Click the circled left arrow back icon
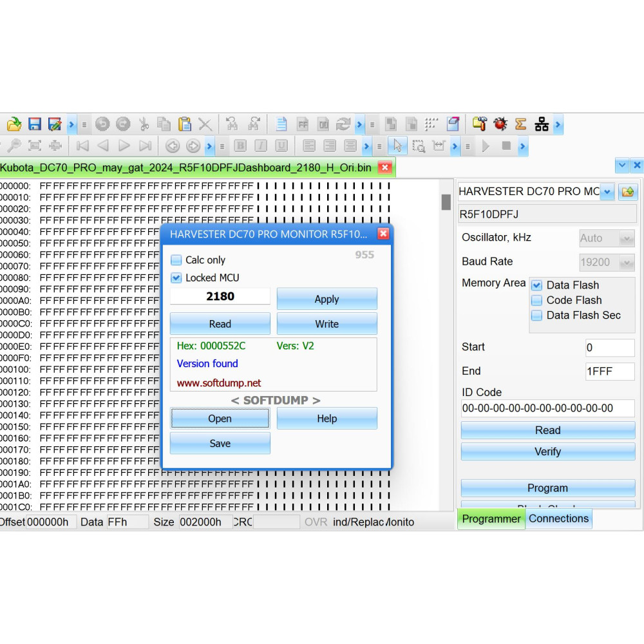644x644 pixels. tap(173, 146)
